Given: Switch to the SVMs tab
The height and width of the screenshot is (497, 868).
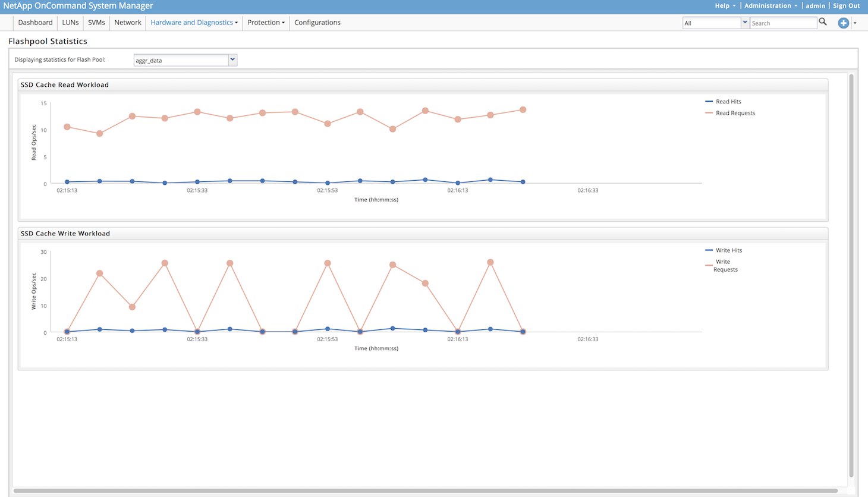Looking at the screenshot, I should [x=96, y=23].
